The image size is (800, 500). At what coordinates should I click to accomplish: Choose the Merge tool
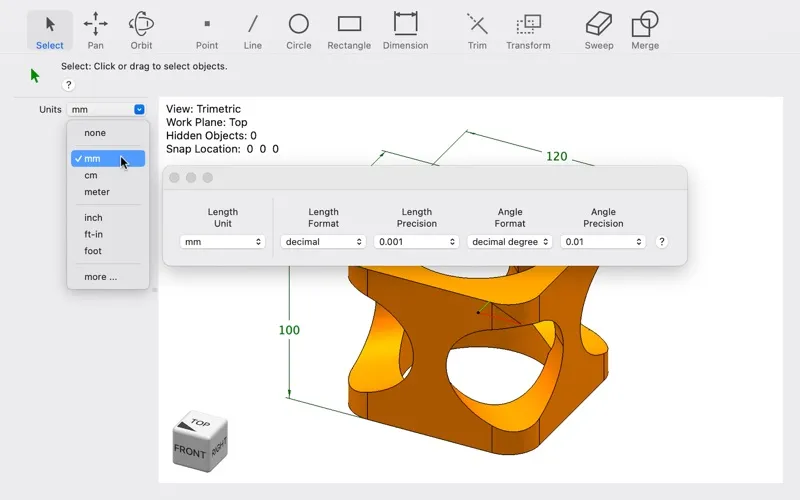click(645, 31)
